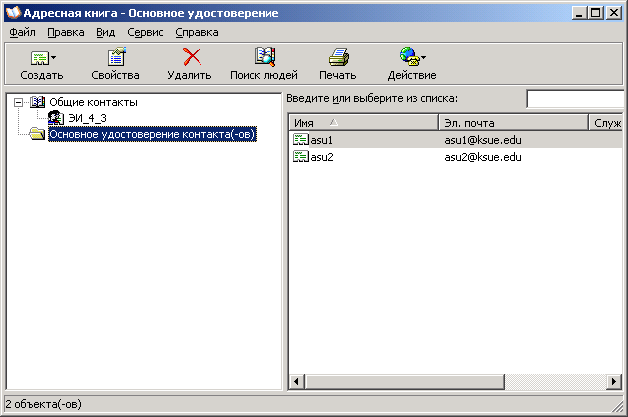Click the status bar text 2 объекта(-ов)
The height and width of the screenshot is (417, 628).
[43, 404]
